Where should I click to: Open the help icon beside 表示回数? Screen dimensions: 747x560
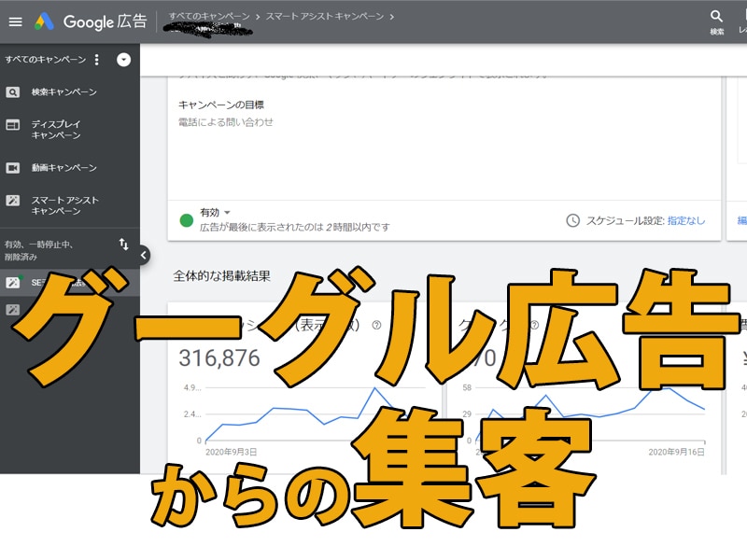pos(376,325)
